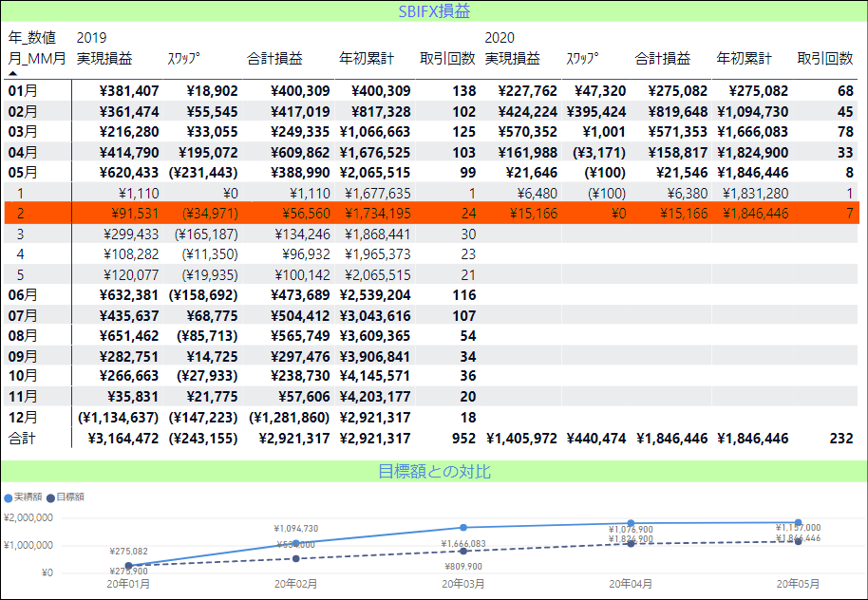Select the highlighted week 2 row header
Image resolution: width=868 pixels, height=600 pixels.
pos(21,213)
